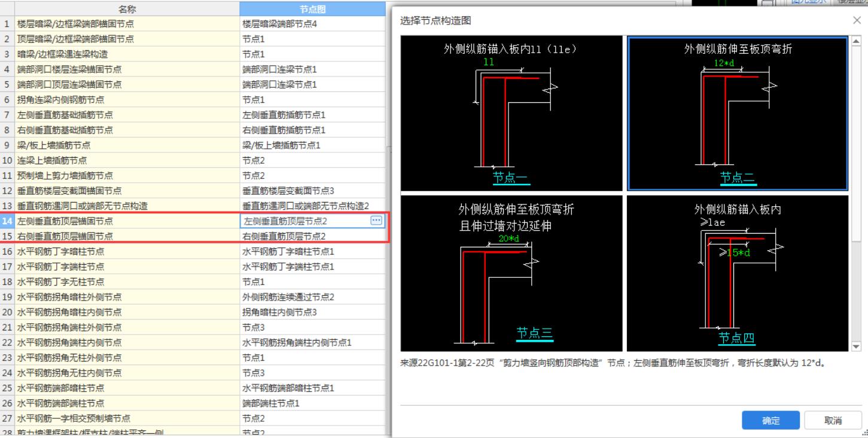This screenshot has height=438, width=868.
Task: Confirm selection with 确定 button
Action: coord(770,421)
